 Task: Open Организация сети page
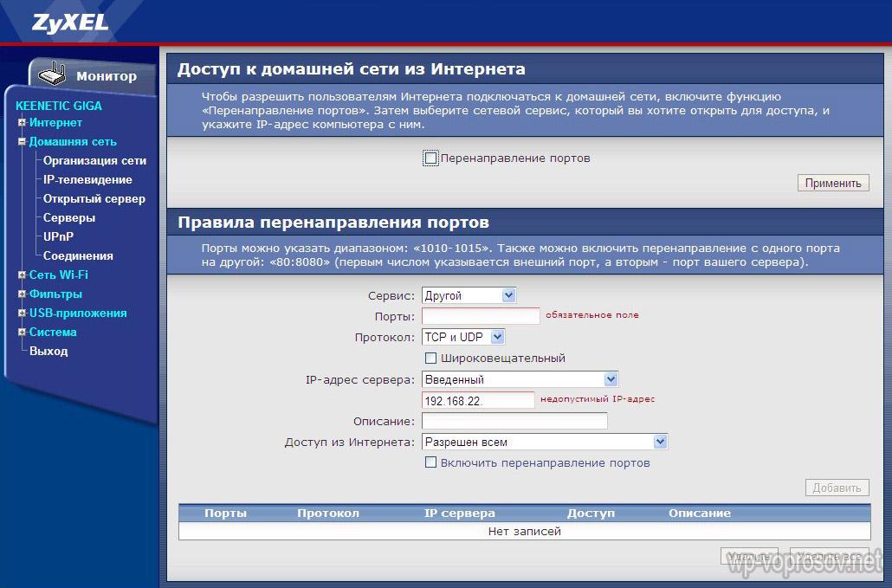[95, 160]
